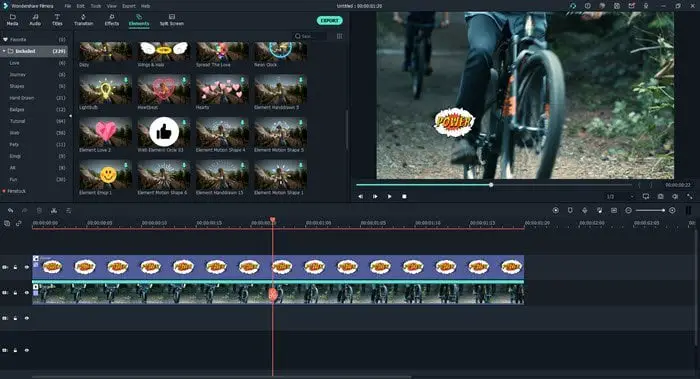This screenshot has height=379, width=700.
Task: Click the timeline zoom-in plus button
Action: [672, 210]
